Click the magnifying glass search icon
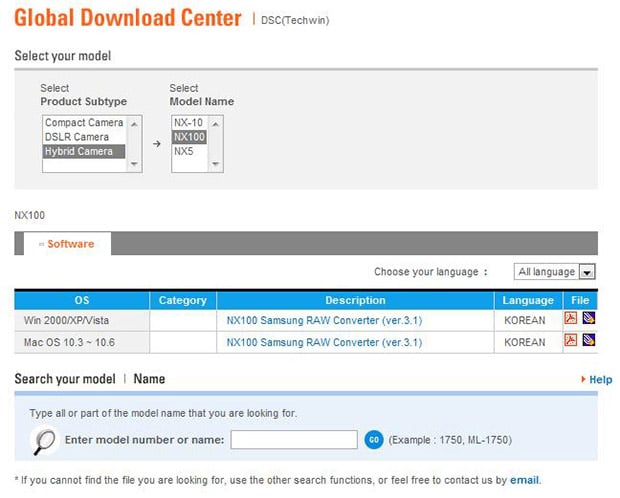Image resolution: width=620 pixels, height=498 pixels. point(44,440)
